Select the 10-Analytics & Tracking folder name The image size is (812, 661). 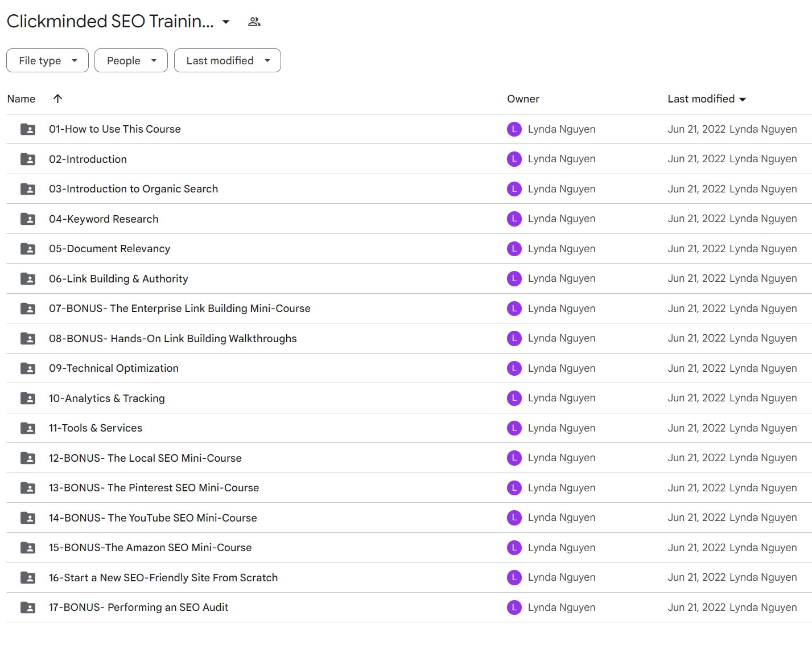point(107,398)
